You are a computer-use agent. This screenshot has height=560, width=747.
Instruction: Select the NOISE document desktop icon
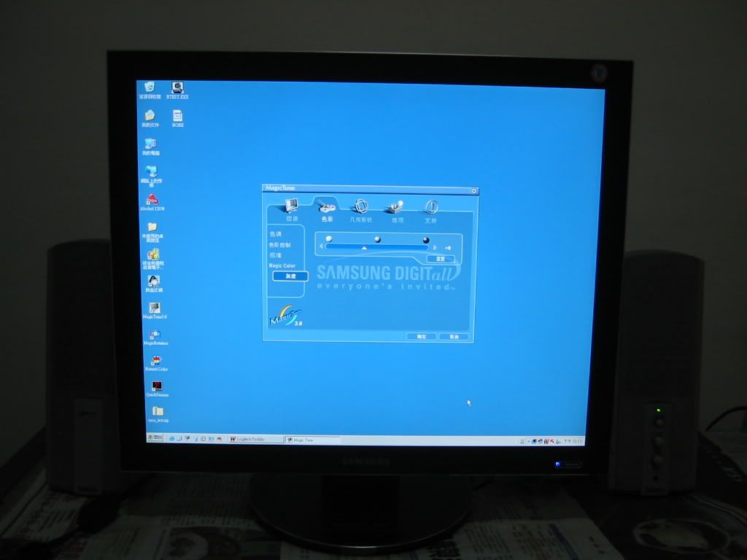coord(178,119)
